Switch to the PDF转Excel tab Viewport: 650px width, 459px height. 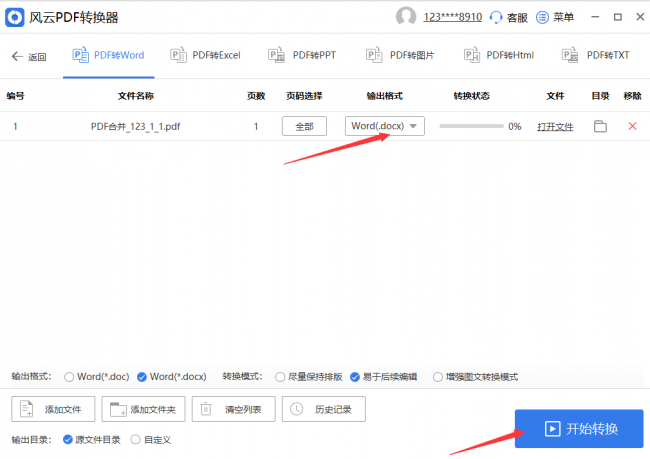[206, 55]
